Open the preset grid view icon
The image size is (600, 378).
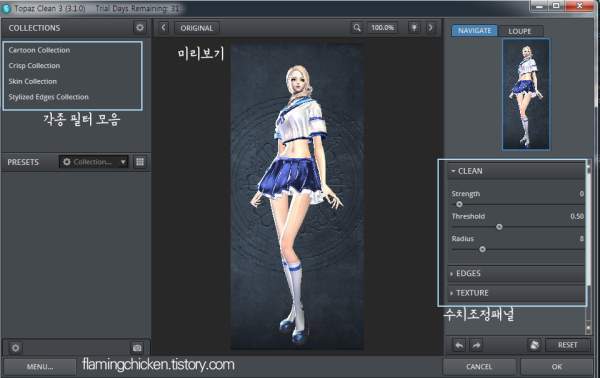140,162
